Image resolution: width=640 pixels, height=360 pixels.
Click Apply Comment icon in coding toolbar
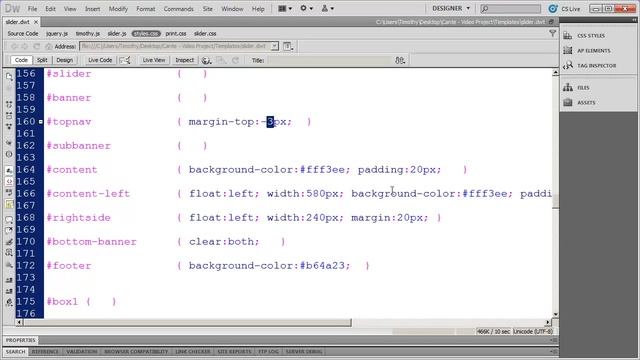(9, 219)
